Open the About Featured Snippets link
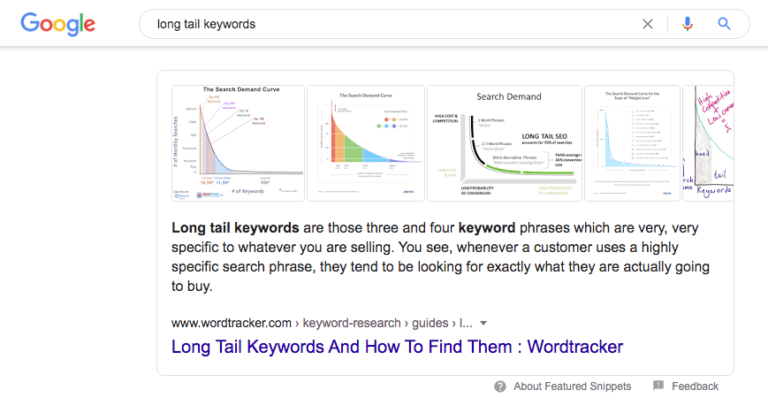The width and height of the screenshot is (768, 413). tap(572, 387)
